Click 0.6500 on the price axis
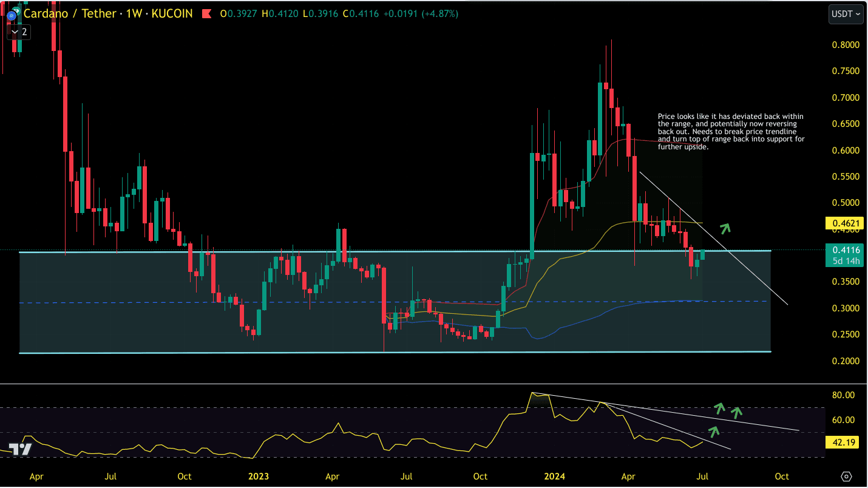Screen dimensions: 868x488 click(x=844, y=124)
